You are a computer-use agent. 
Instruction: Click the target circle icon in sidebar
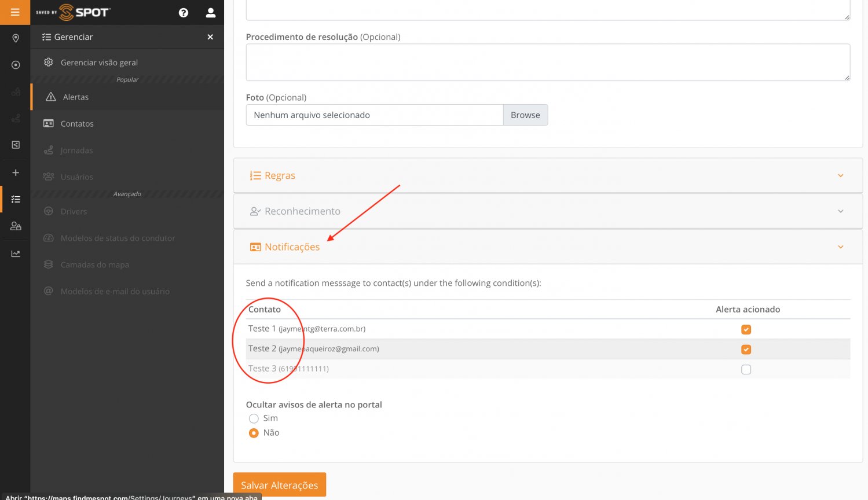(x=16, y=65)
